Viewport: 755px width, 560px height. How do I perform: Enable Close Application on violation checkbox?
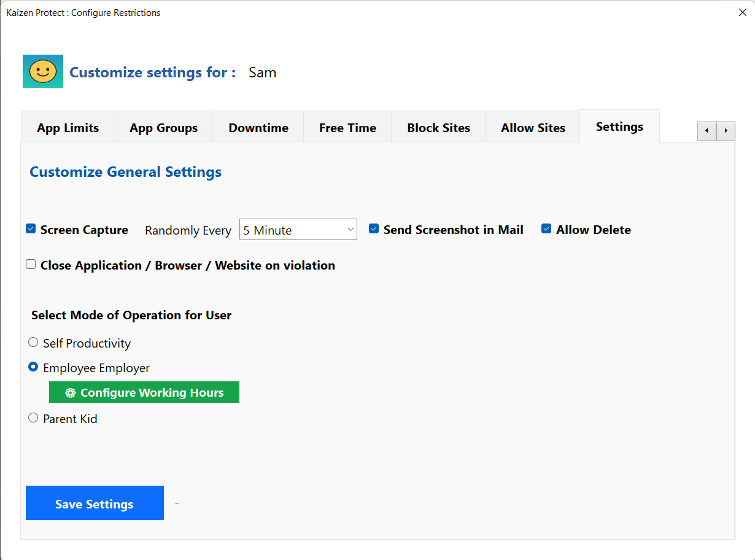tap(31, 265)
